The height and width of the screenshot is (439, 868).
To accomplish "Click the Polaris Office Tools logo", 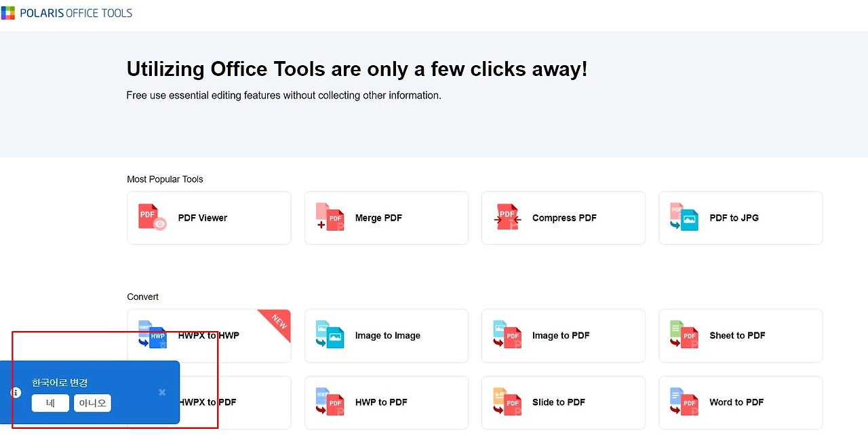I will point(66,13).
